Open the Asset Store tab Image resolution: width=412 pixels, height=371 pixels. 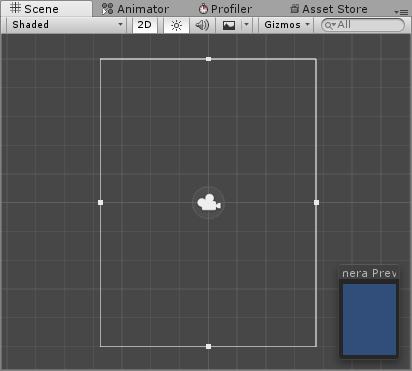(329, 9)
